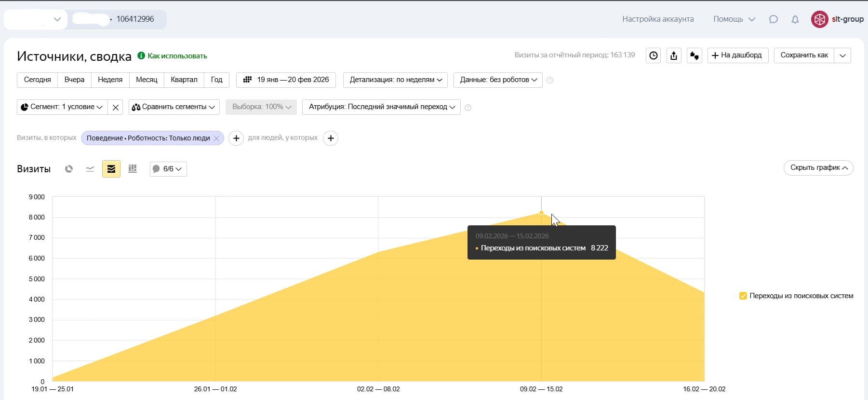Image resolution: width=868 pixels, height=400 pixels.
Task: Switch to the bar chart view icon
Action: [133, 169]
